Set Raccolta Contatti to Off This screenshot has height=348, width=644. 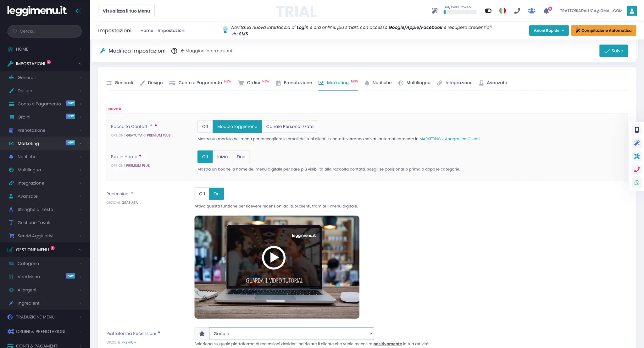pyautogui.click(x=205, y=126)
